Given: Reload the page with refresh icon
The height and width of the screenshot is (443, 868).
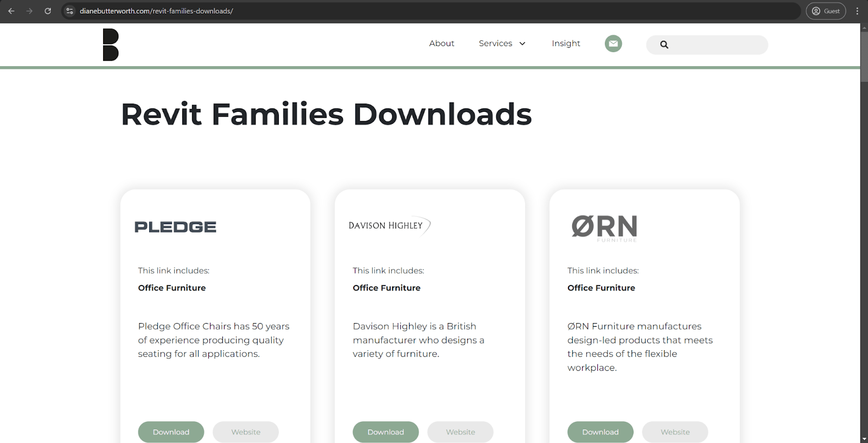Looking at the screenshot, I should 48,11.
